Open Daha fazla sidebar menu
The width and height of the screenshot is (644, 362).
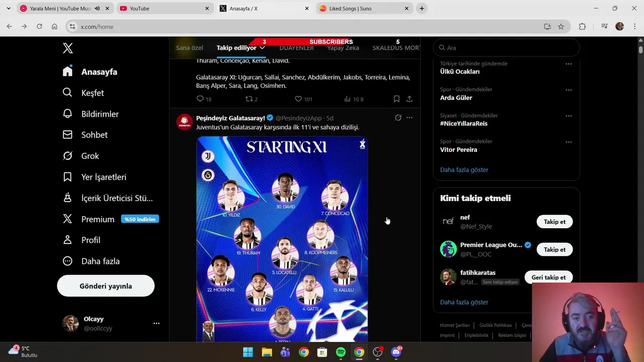tap(91, 261)
